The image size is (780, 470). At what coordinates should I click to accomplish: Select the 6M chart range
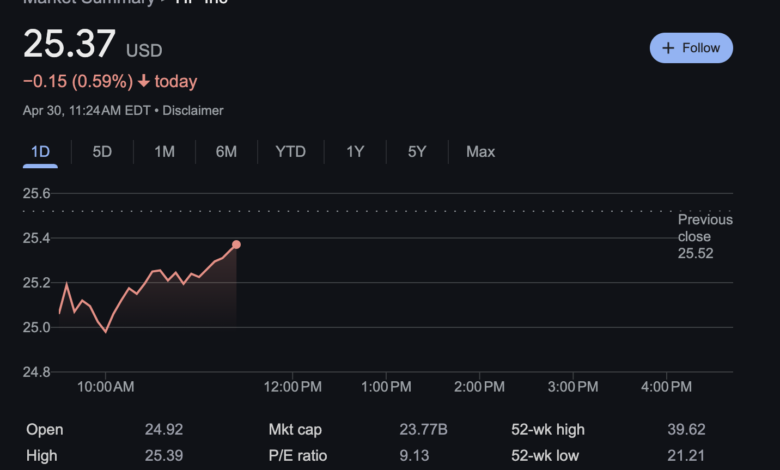tap(226, 152)
